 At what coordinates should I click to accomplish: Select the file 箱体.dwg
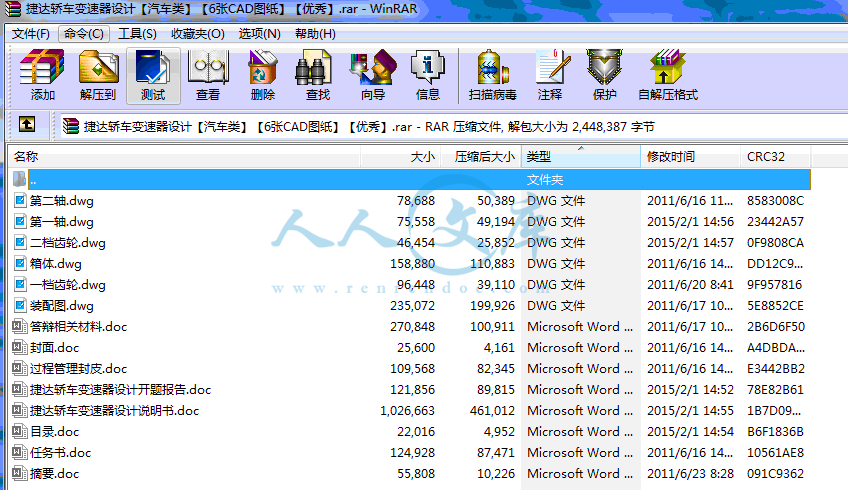[56, 264]
